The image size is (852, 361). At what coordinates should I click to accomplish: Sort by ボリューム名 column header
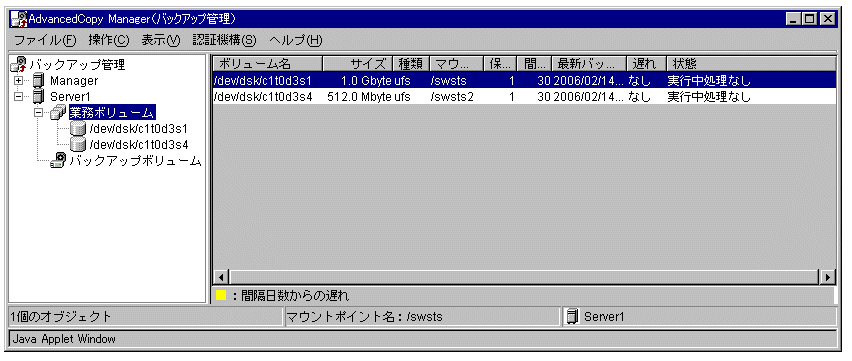[x=267, y=64]
